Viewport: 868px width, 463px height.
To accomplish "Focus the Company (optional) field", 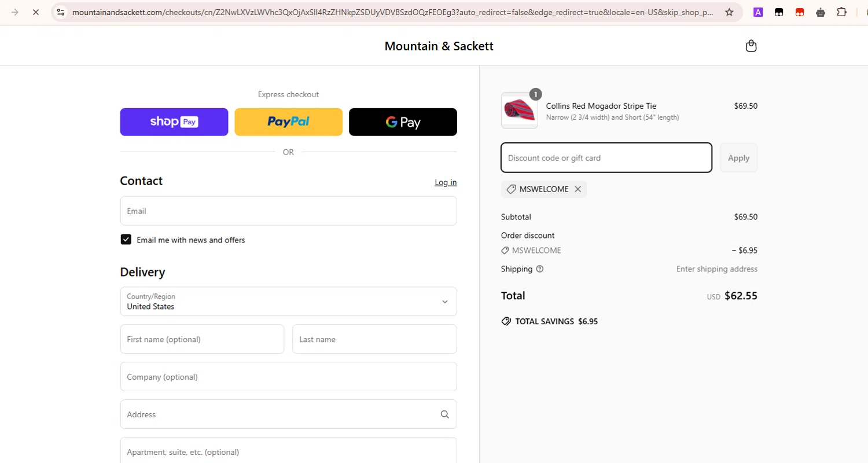I will pyautogui.click(x=288, y=377).
